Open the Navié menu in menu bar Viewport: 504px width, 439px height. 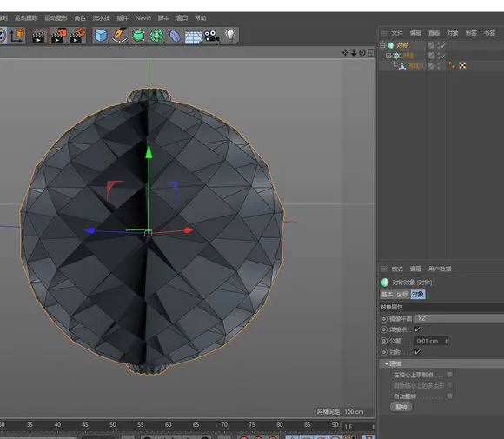click(143, 18)
